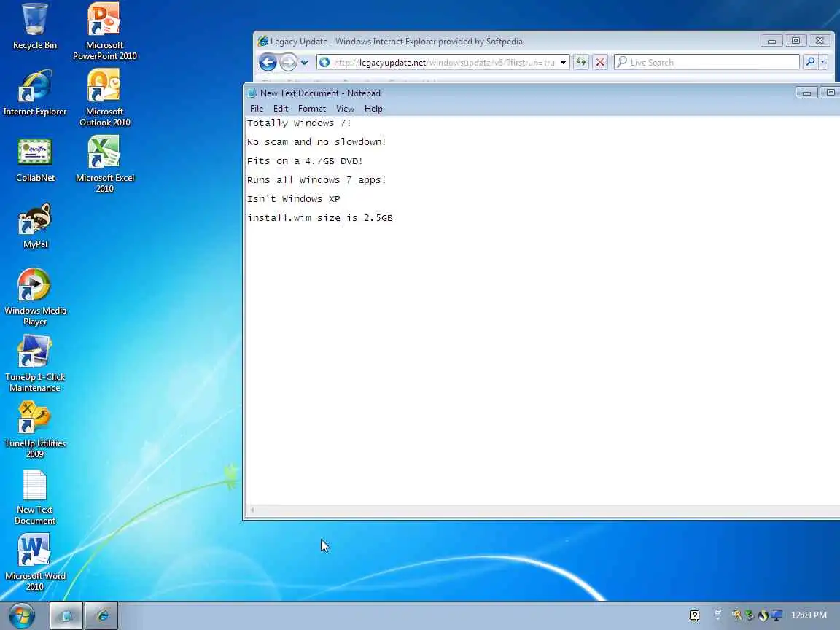
Task: Open the search provider dropdown arrow
Action: coord(823,62)
